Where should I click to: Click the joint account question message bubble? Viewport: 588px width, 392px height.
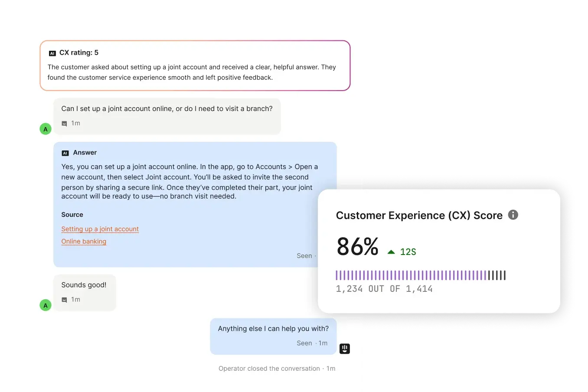[167, 116]
